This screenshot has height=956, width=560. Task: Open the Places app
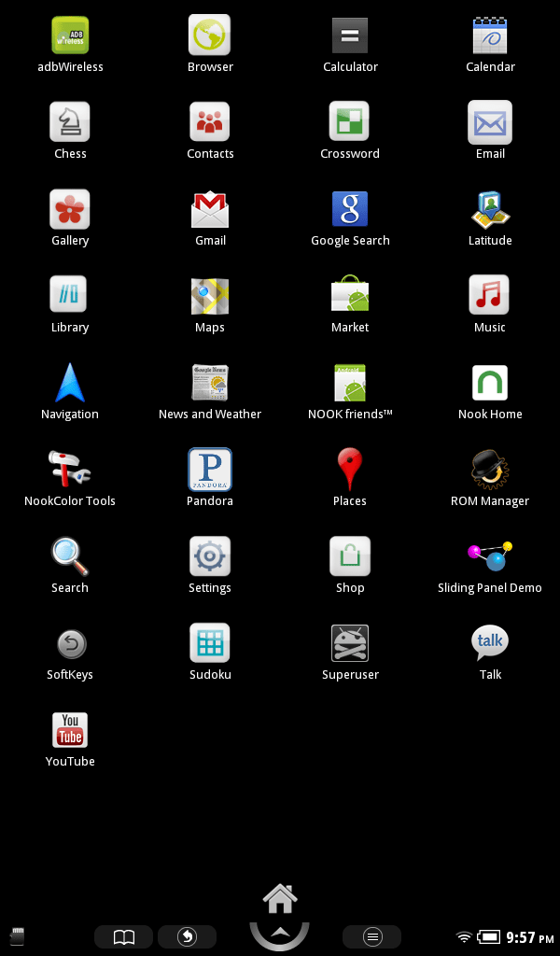point(350,469)
